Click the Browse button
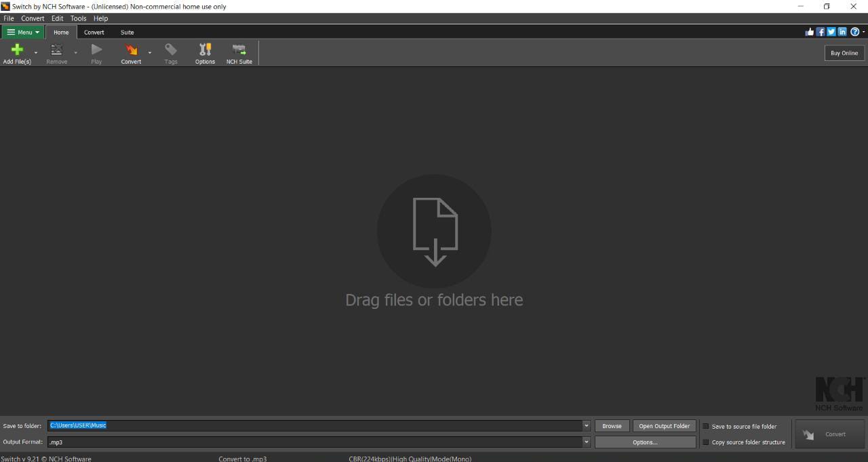The height and width of the screenshot is (462, 868). coord(612,426)
